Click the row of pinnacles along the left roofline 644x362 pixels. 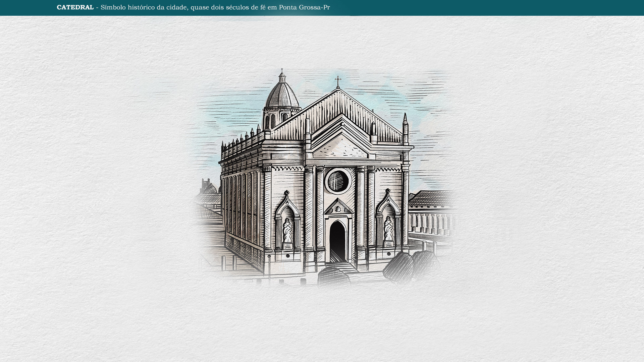tap(242, 138)
